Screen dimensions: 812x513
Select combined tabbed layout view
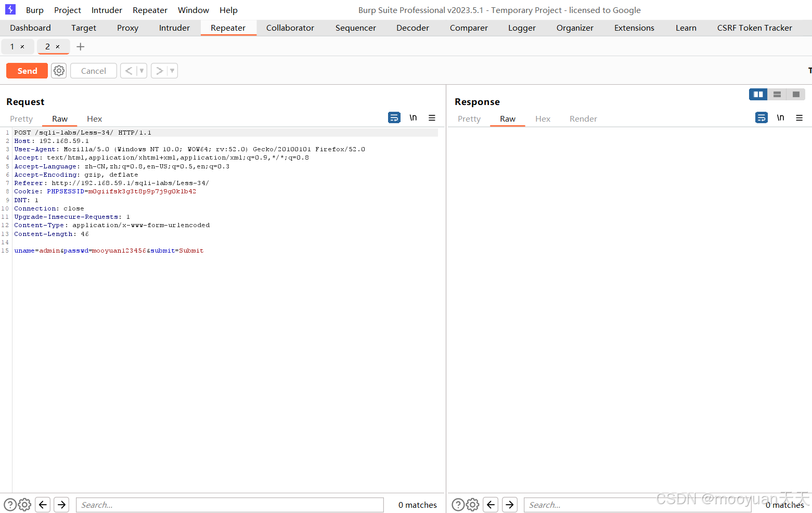pos(796,94)
